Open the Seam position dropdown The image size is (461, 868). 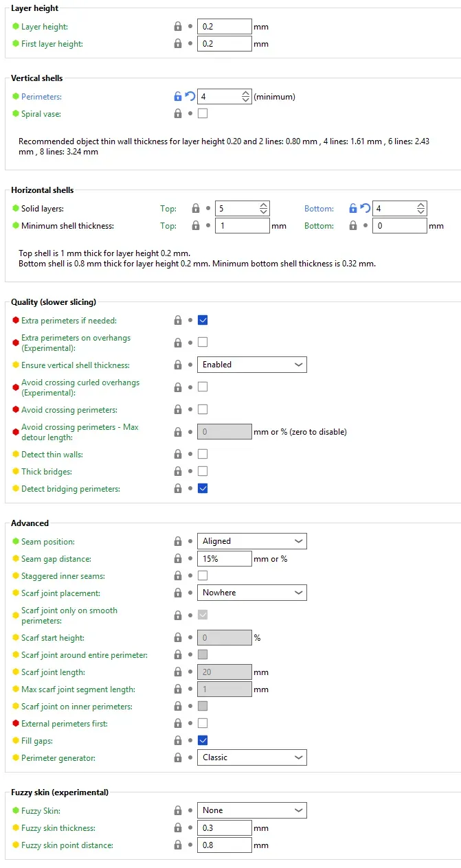point(252,541)
